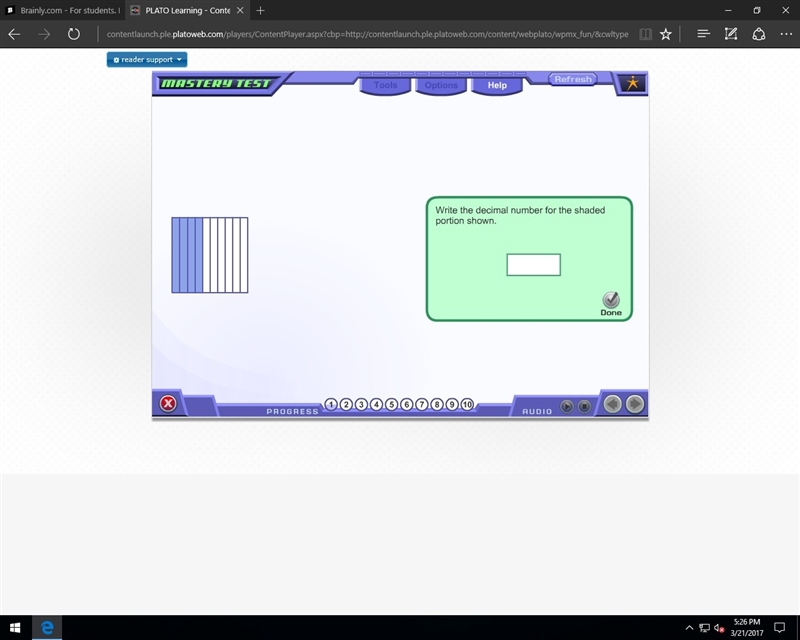Expand the reader support dropdown
Image resolution: width=800 pixels, height=640 pixels.
click(x=147, y=60)
